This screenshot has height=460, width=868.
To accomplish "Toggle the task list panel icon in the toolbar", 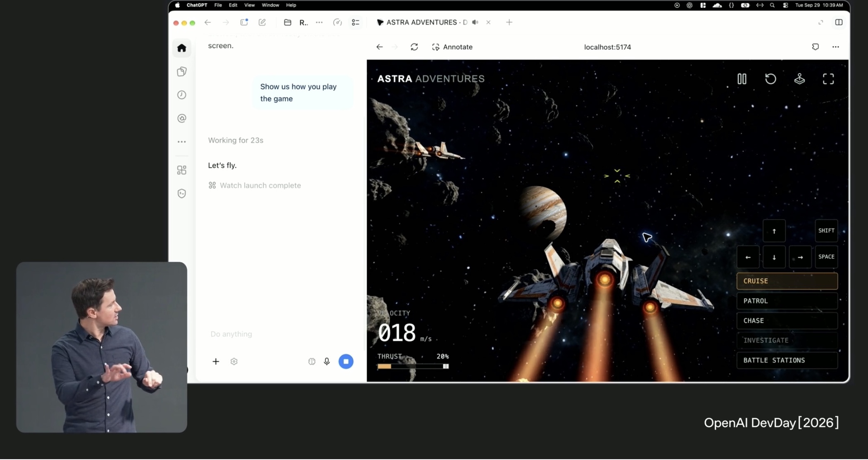I will (355, 22).
